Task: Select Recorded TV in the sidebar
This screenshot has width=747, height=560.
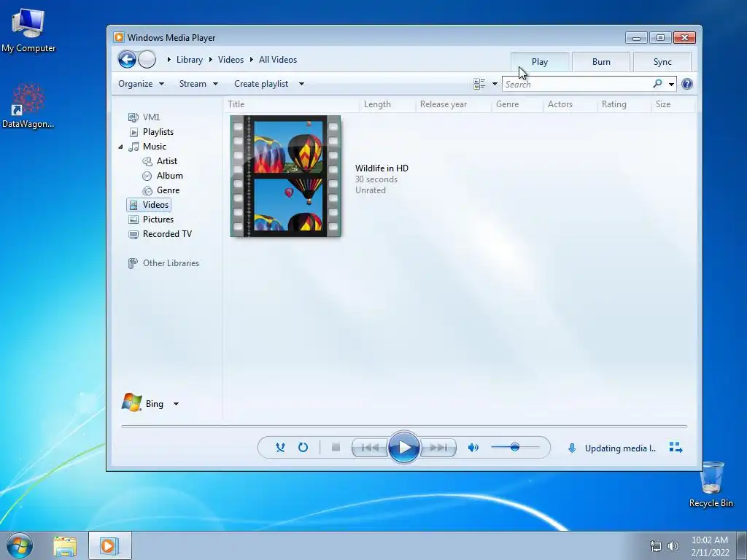Action: (x=160, y=234)
